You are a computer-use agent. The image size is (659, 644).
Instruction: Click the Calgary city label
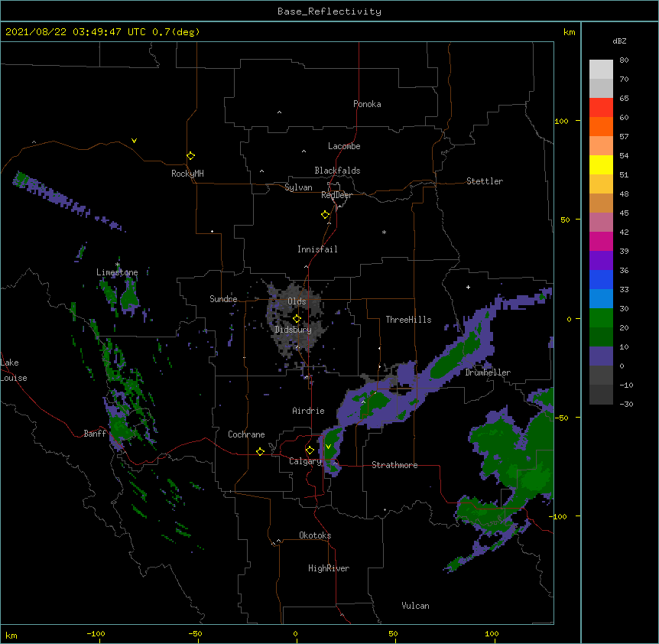click(305, 461)
